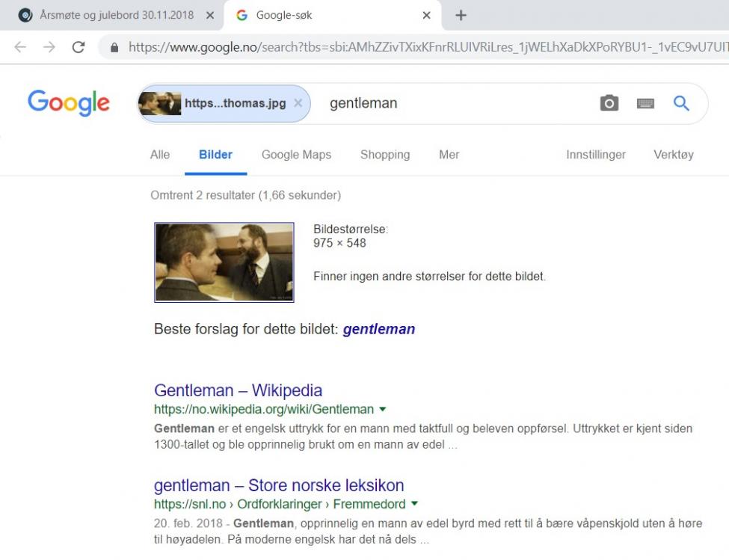Reload the Google search page
This screenshot has width=729, height=560.
79,47
